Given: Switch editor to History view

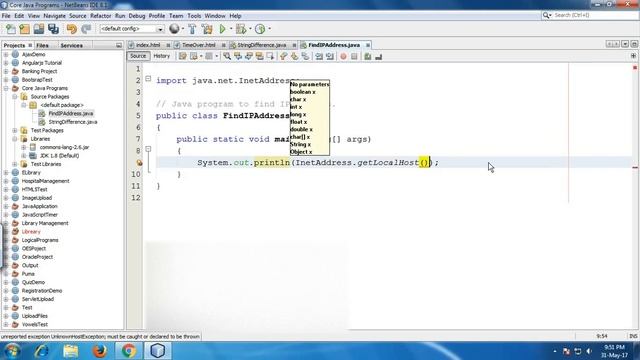Looking at the screenshot, I should point(162,56).
